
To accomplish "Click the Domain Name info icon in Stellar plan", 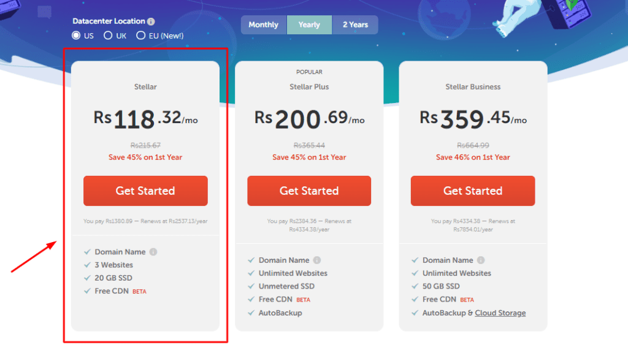I will (x=153, y=251).
